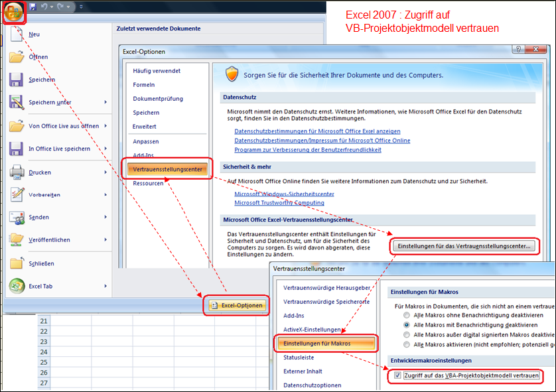
Task: Open Dokumentprüfung options category
Action: coord(158,99)
